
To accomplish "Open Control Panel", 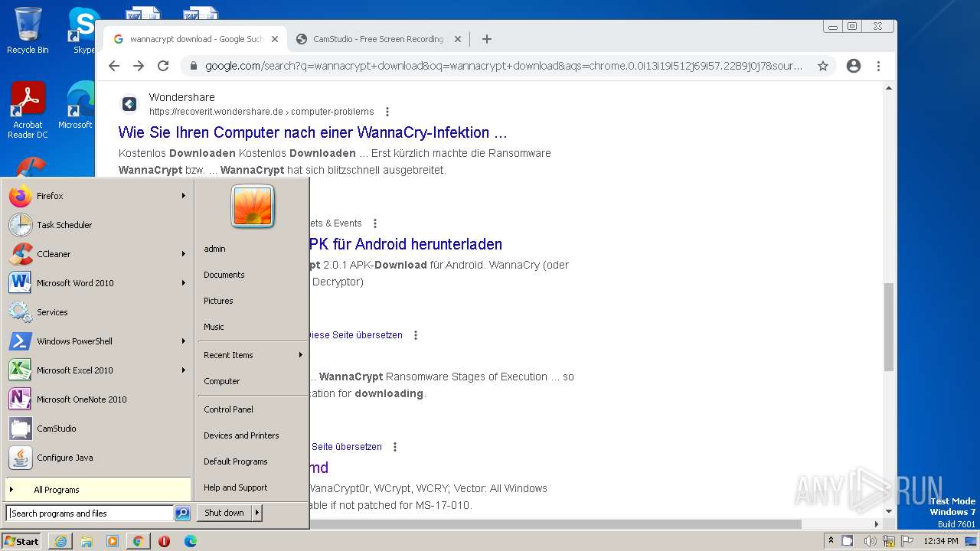I will [252, 409].
